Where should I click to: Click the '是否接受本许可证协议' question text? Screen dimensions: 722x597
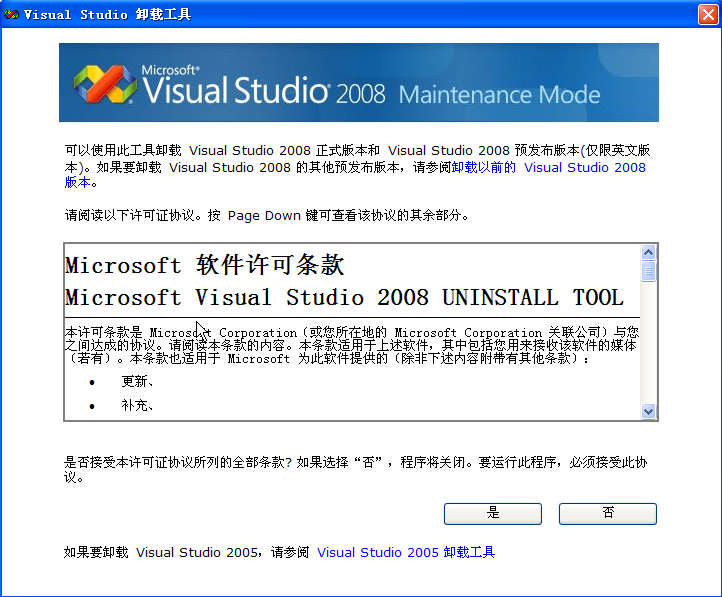click(355, 469)
